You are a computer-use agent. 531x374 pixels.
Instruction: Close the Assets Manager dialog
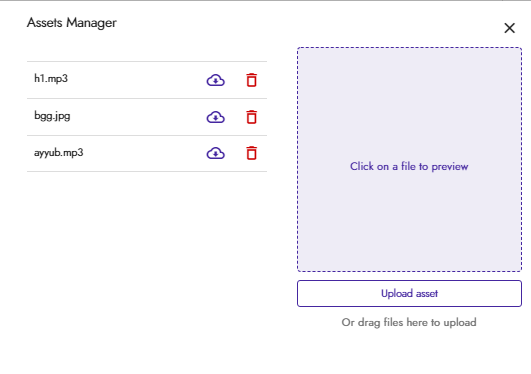coord(509,28)
